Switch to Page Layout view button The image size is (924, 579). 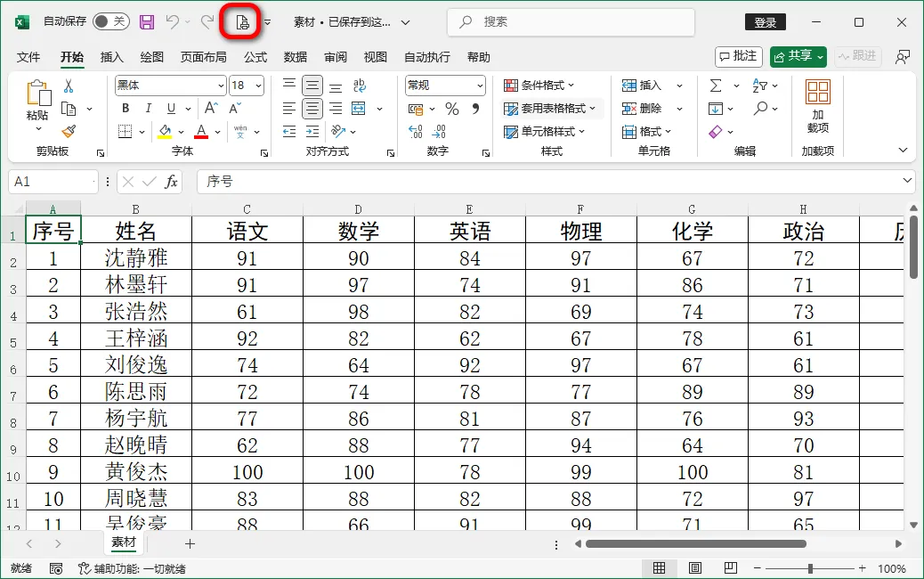click(x=695, y=567)
